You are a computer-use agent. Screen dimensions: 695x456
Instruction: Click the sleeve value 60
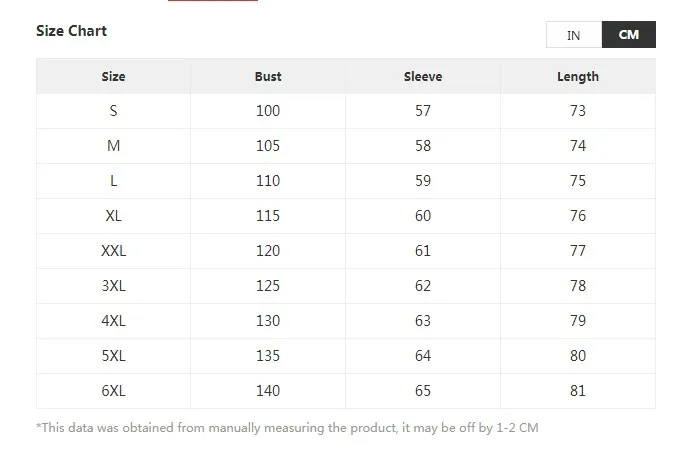pyautogui.click(x=423, y=216)
